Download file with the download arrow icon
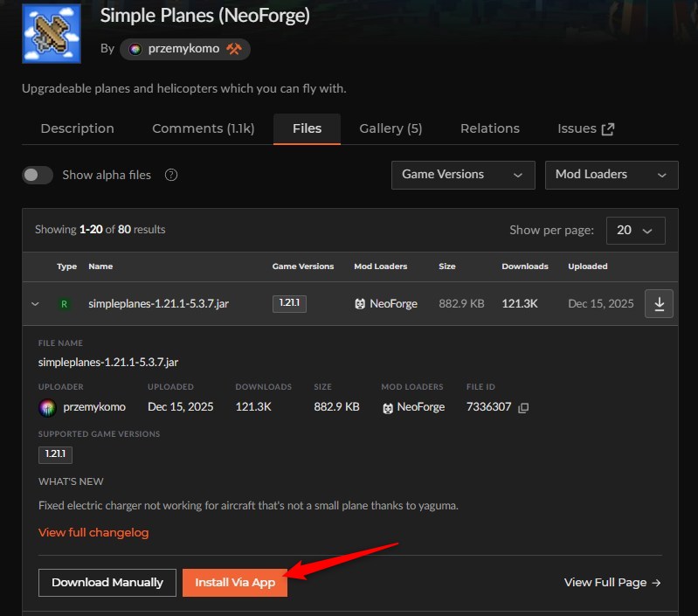Viewport: 698px width, 616px height. [x=659, y=303]
